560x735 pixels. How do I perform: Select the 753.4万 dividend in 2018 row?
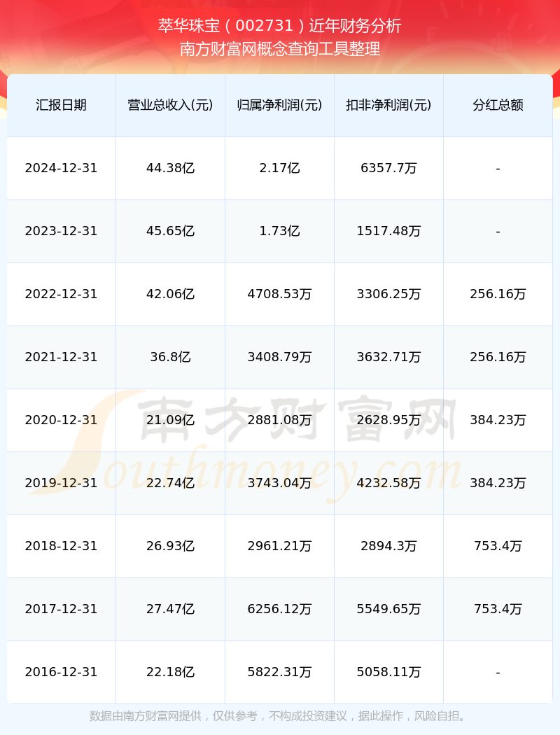[x=498, y=546]
